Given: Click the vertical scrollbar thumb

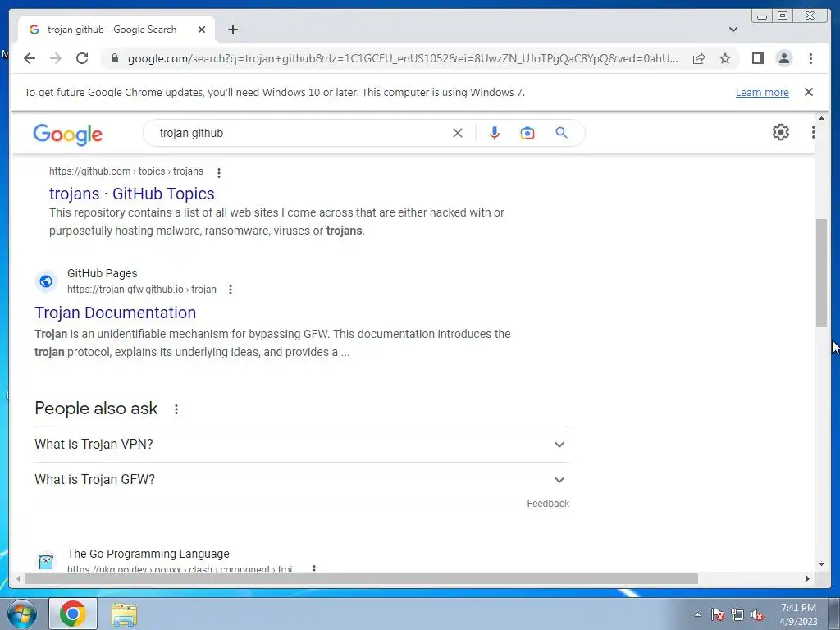Looking at the screenshot, I should (822, 272).
